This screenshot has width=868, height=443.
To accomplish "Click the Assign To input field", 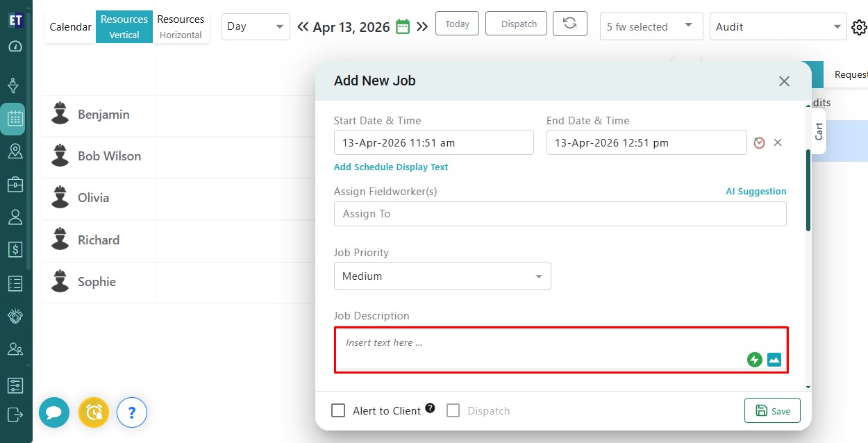I will [x=560, y=214].
